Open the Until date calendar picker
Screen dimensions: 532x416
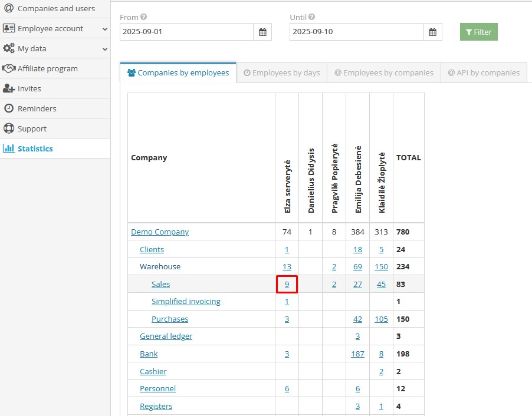click(432, 32)
